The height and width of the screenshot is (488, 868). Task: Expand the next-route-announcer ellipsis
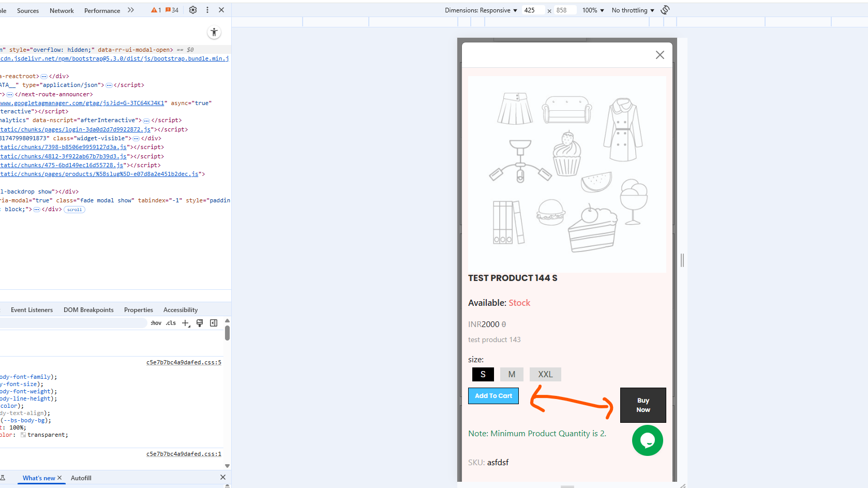(x=10, y=95)
